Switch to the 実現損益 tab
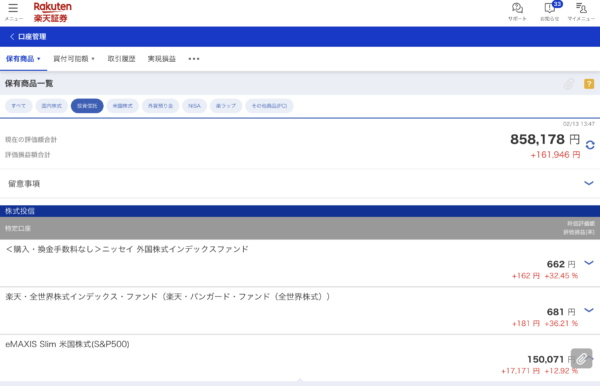 click(162, 59)
